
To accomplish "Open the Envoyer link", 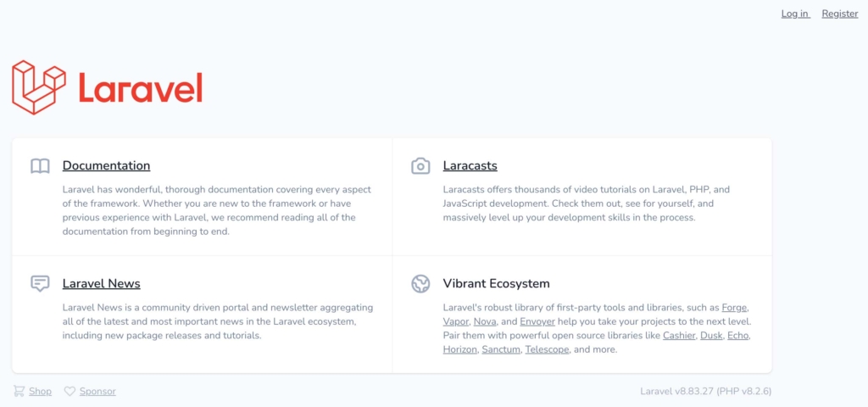I will point(537,321).
